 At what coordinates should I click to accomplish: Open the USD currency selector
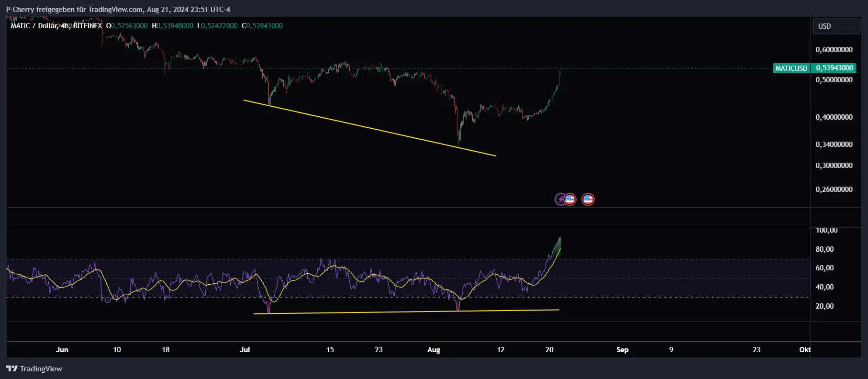(x=836, y=26)
